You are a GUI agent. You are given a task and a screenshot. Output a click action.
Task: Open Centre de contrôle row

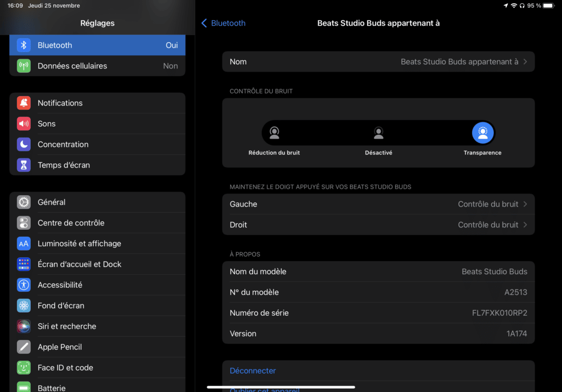97,223
